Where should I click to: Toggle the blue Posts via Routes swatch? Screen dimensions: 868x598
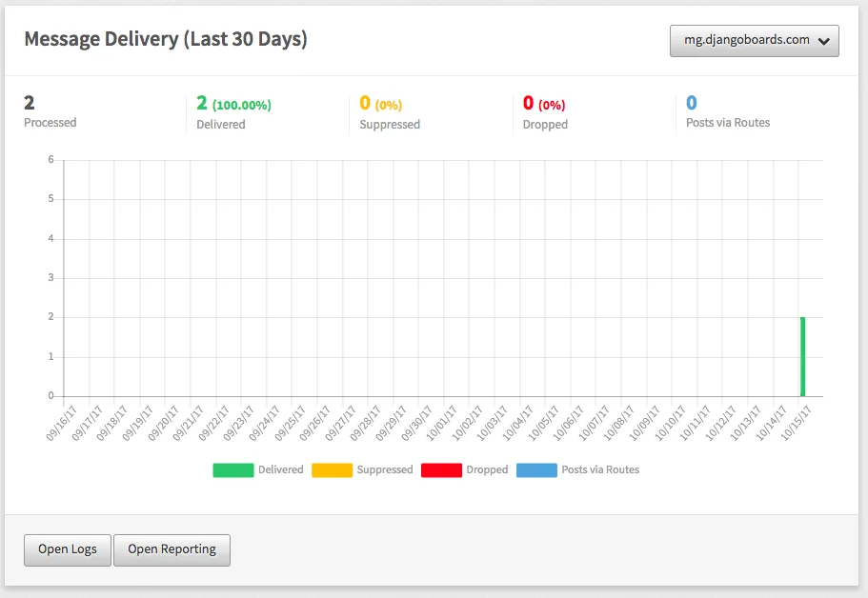[x=536, y=470]
